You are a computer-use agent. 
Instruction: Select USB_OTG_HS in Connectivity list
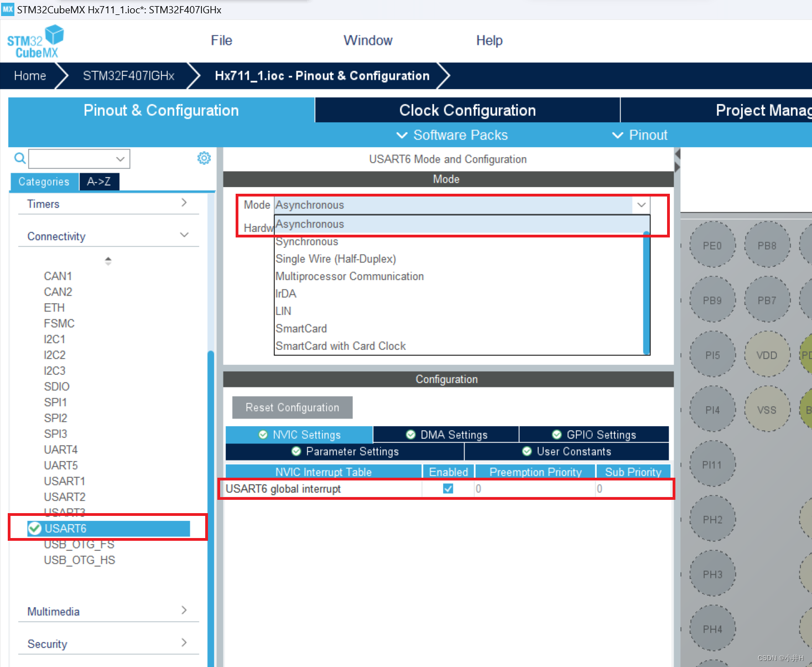(x=80, y=560)
